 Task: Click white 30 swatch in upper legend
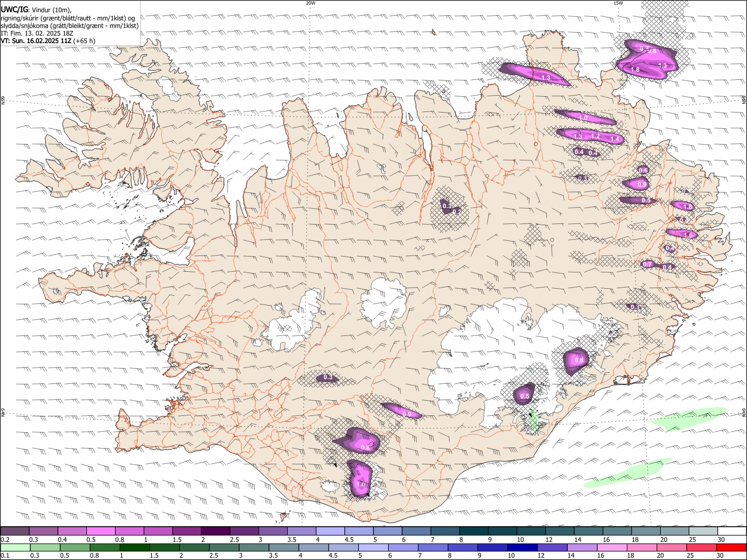pyautogui.click(x=731, y=531)
